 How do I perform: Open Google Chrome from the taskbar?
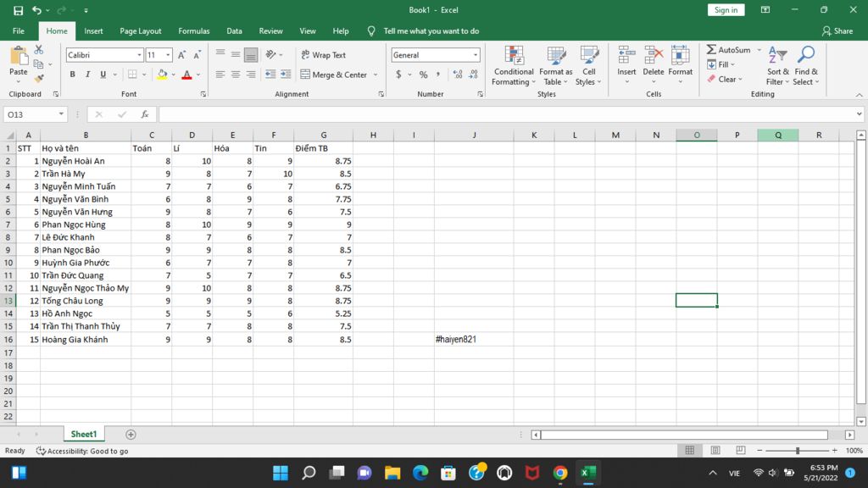pos(559,473)
